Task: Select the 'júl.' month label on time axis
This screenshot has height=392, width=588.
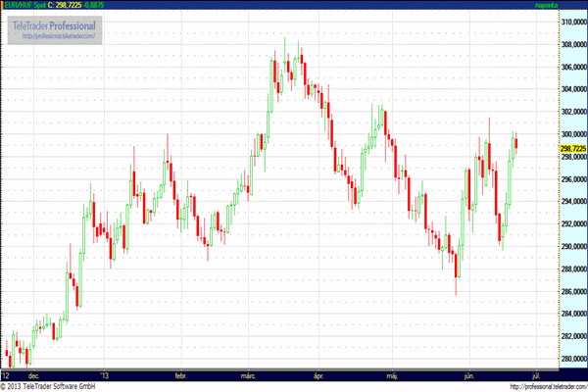Action: coord(534,374)
